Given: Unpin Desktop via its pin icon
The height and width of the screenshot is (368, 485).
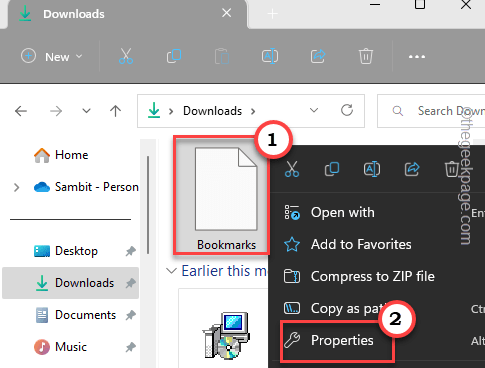Looking at the screenshot, I should pos(130,251).
